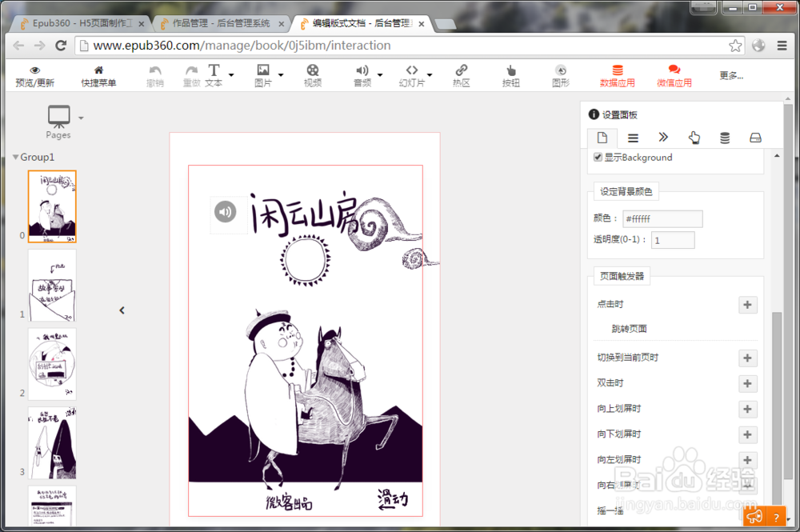800x532 pixels.
Task: Open the page settings tab icon
Action: coord(602,138)
